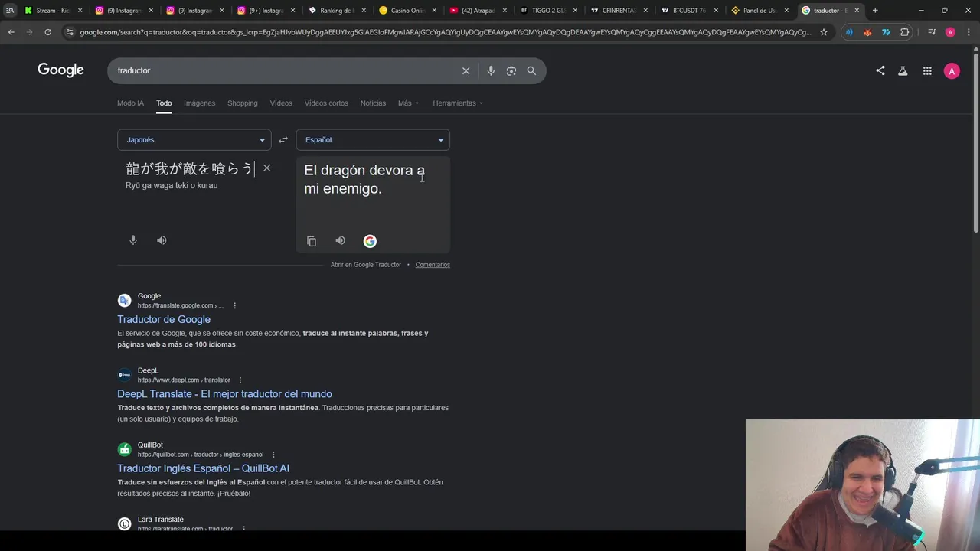This screenshot has height=551, width=980.
Task: Open DeepL Translate result link
Action: coord(224,394)
